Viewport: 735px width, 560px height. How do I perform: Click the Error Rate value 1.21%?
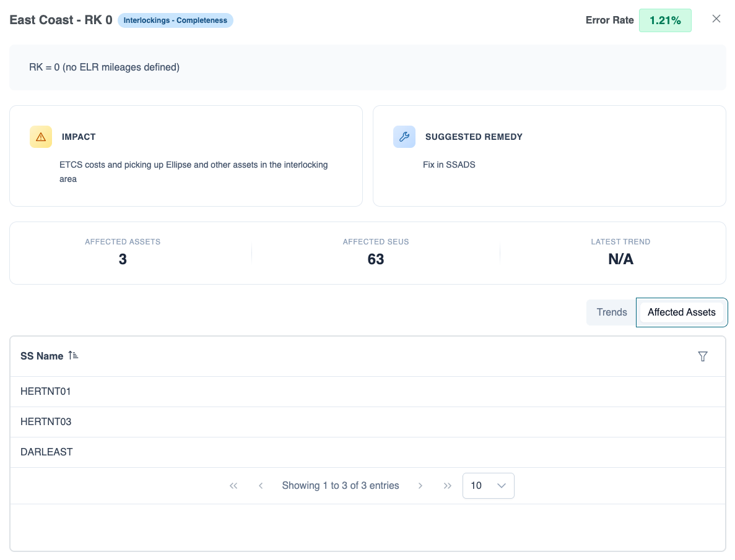[665, 20]
